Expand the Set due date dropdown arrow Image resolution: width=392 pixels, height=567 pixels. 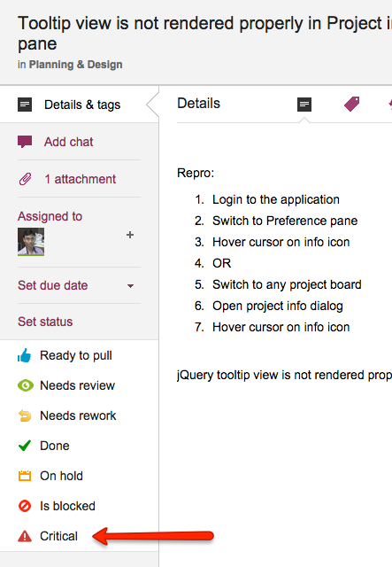click(x=130, y=286)
